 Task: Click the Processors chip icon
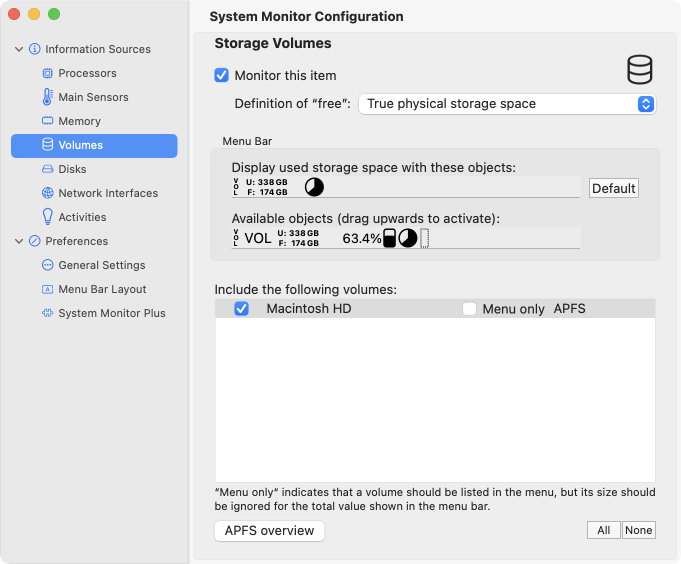tap(47, 73)
